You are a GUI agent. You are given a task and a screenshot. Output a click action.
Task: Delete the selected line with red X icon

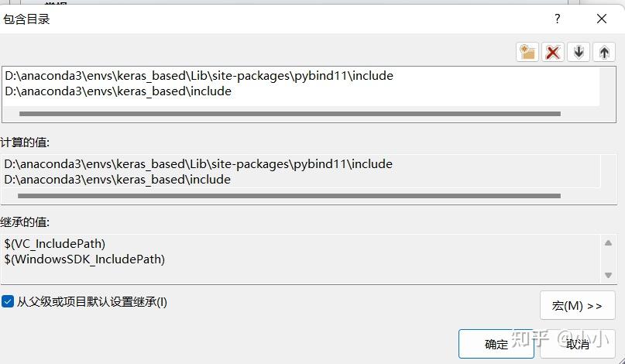tap(552, 52)
